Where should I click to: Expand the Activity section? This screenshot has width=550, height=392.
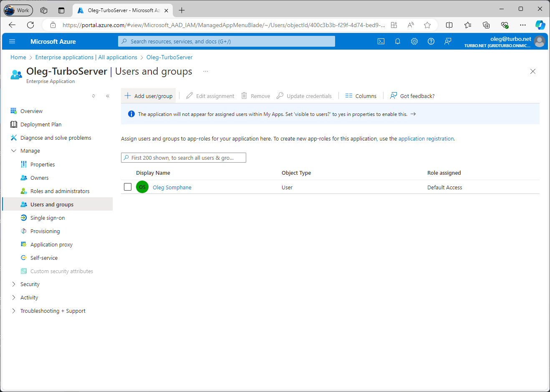click(x=29, y=297)
